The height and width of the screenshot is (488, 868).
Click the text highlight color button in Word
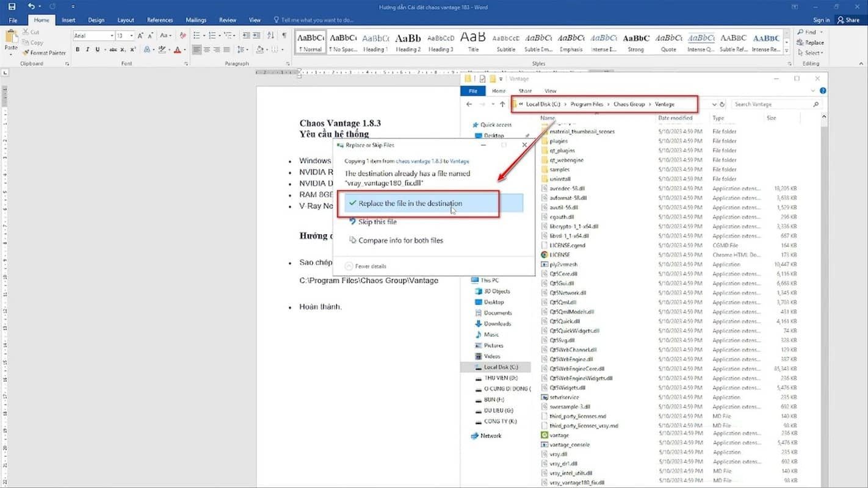click(161, 49)
